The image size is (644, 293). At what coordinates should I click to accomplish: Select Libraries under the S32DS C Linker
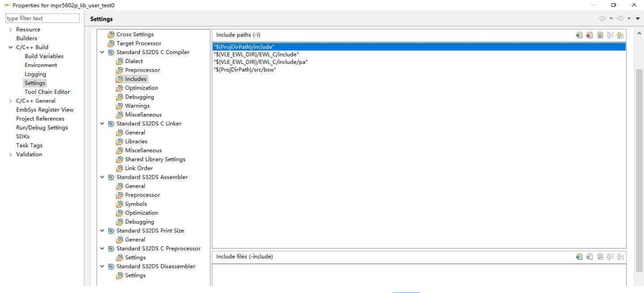136,141
